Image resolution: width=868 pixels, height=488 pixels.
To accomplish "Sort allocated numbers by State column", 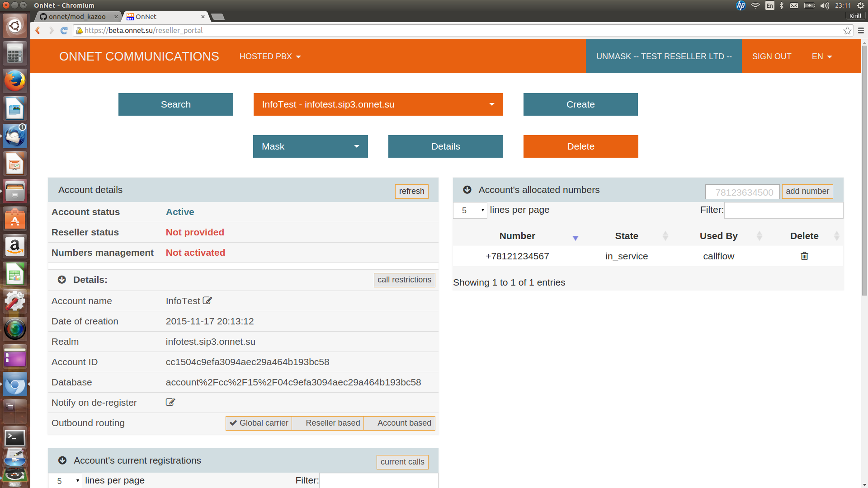I will tap(627, 236).
